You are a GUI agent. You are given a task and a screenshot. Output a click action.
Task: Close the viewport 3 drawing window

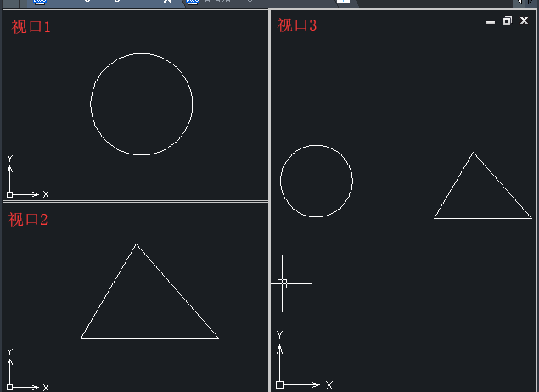pos(524,20)
